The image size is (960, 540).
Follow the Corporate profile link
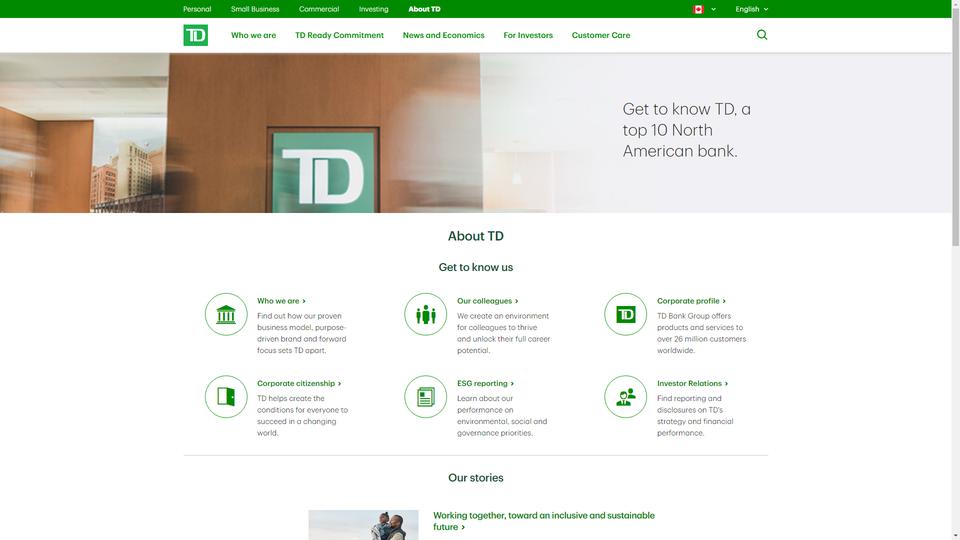[691, 301]
